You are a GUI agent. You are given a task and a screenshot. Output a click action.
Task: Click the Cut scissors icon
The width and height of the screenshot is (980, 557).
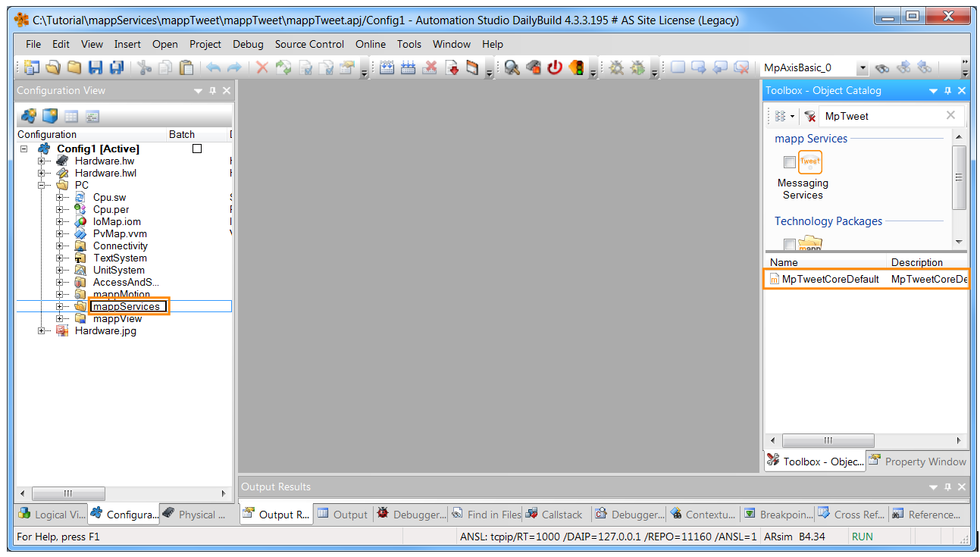pos(144,67)
